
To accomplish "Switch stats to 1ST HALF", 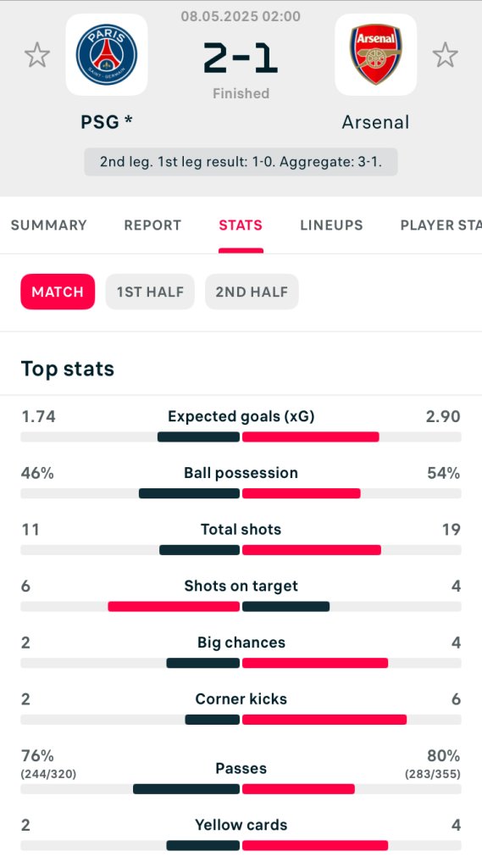I will [x=150, y=292].
